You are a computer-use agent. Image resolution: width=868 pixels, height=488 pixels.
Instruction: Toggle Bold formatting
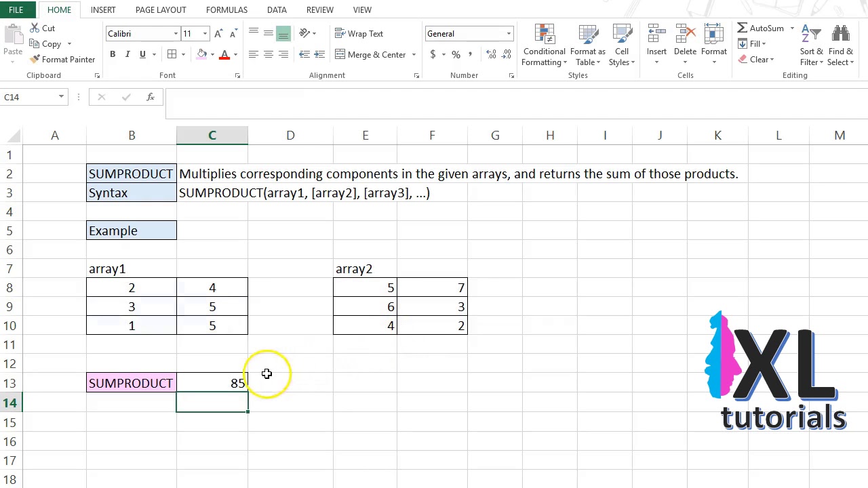click(113, 54)
